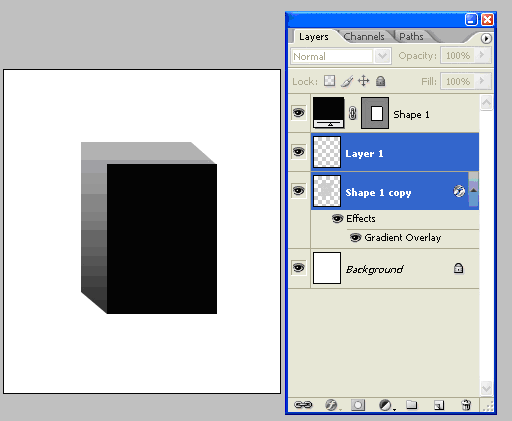Collapse effects on Shape 1 copy layer
The width and height of the screenshot is (512, 421).
[x=473, y=190]
